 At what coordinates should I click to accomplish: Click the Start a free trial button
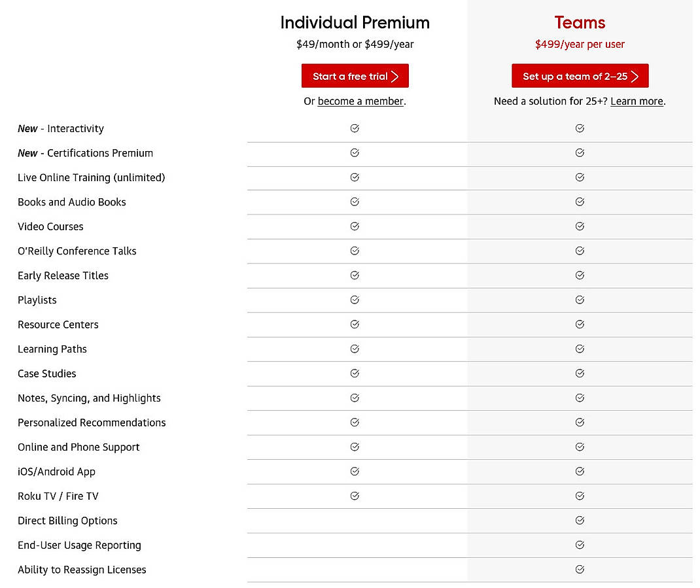pos(355,75)
